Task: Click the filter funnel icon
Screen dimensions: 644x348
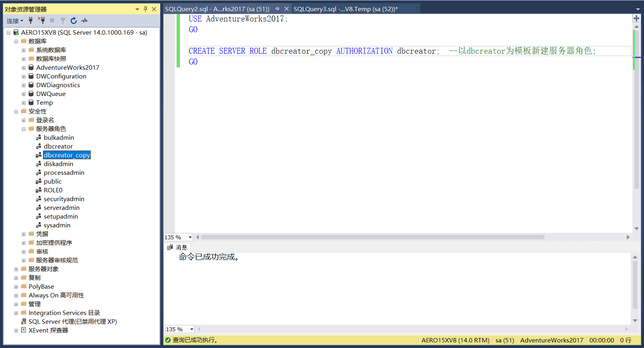Action: click(x=63, y=20)
